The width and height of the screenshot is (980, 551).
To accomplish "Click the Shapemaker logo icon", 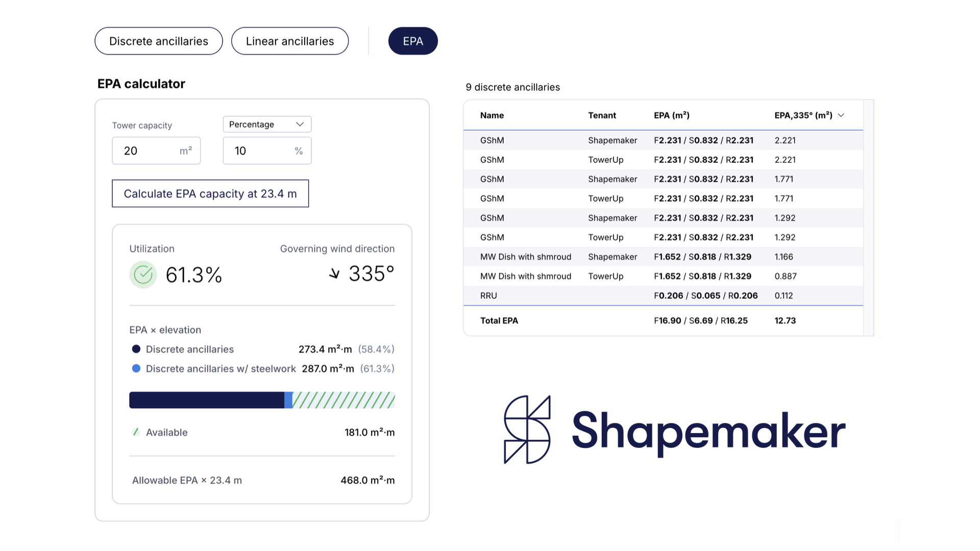I will pos(527,430).
